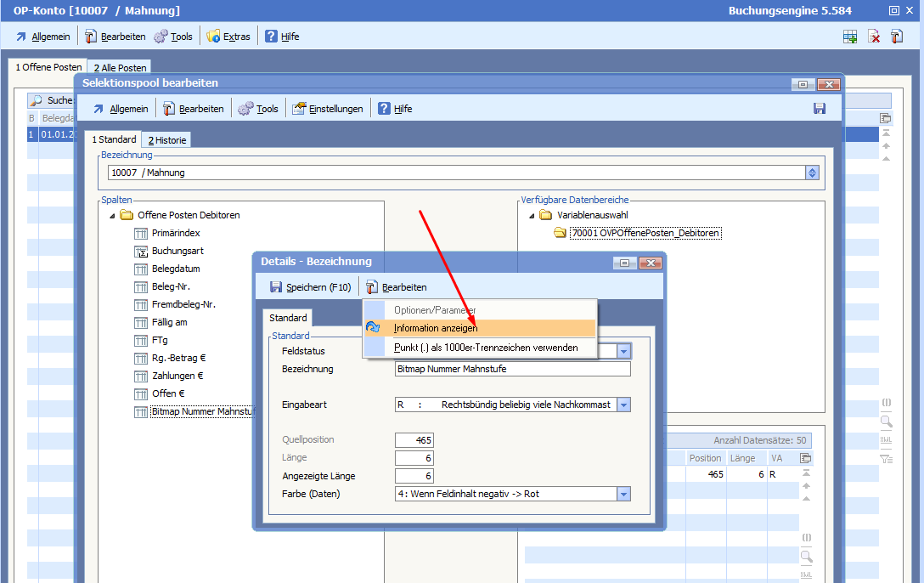Open Extras in the OP-Konto toolbar

228,37
